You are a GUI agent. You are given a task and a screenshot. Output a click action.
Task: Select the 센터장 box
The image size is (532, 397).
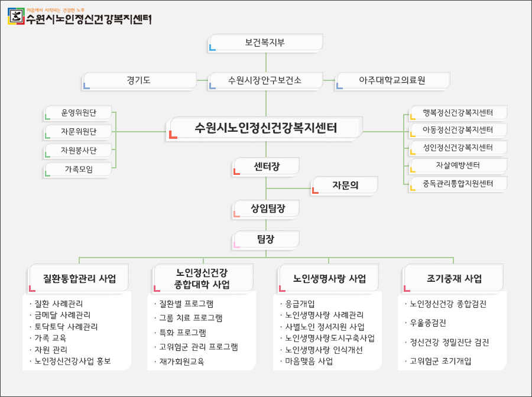tap(266, 167)
